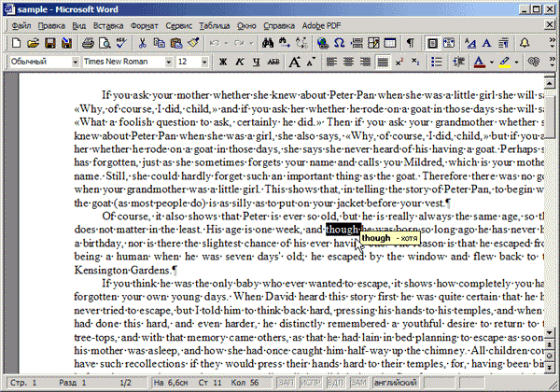
Task: Increase font size with large A
Action: click(294, 63)
